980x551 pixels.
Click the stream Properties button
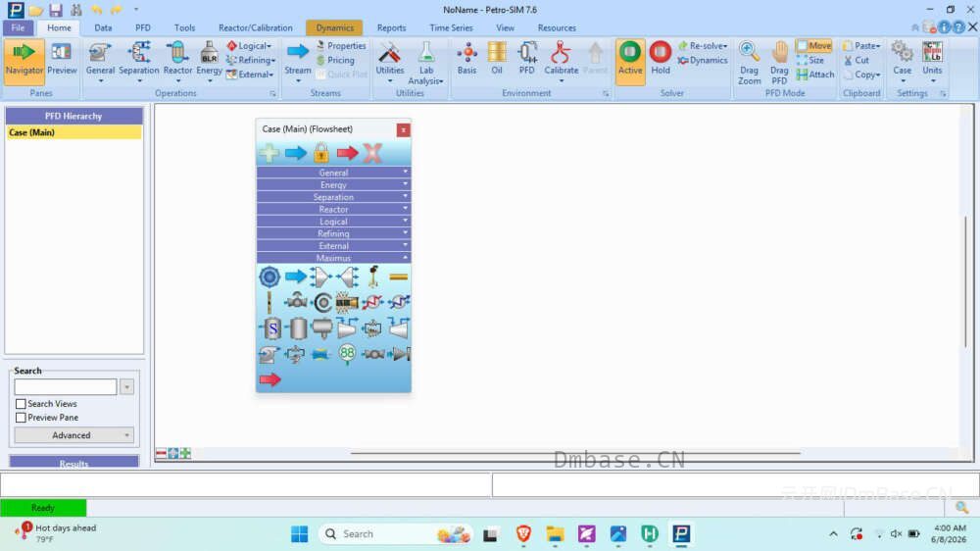pos(341,46)
